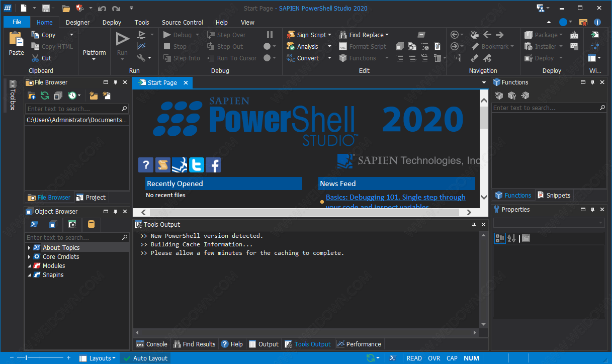Viewport: 612px width, 364px height.
Task: Click the first icon in Functions panel toolbar
Action: coord(499,95)
